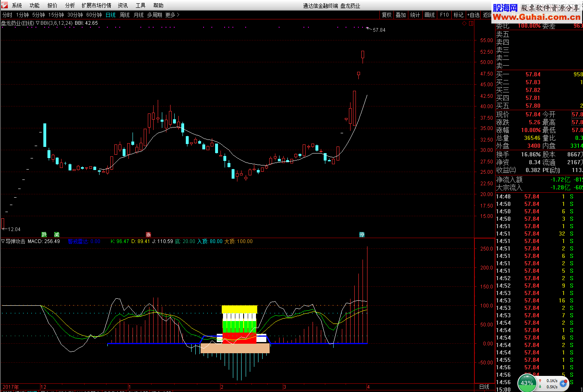583x392 pixels.
Task: Click the 标记 mark button
Action: pyautogui.click(x=459, y=15)
